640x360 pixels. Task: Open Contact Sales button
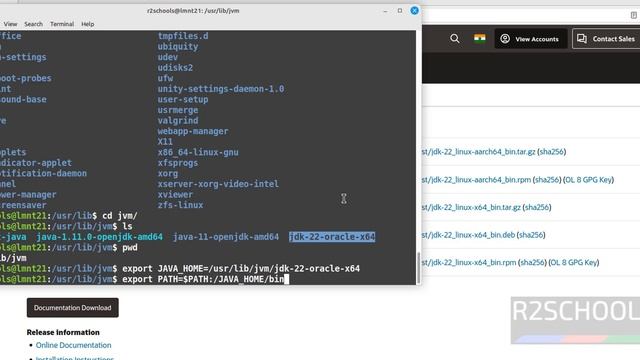click(x=607, y=39)
